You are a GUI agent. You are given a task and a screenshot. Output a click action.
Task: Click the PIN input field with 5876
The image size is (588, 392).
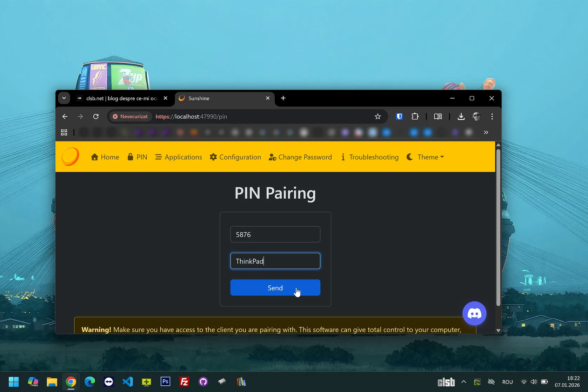coord(275,234)
